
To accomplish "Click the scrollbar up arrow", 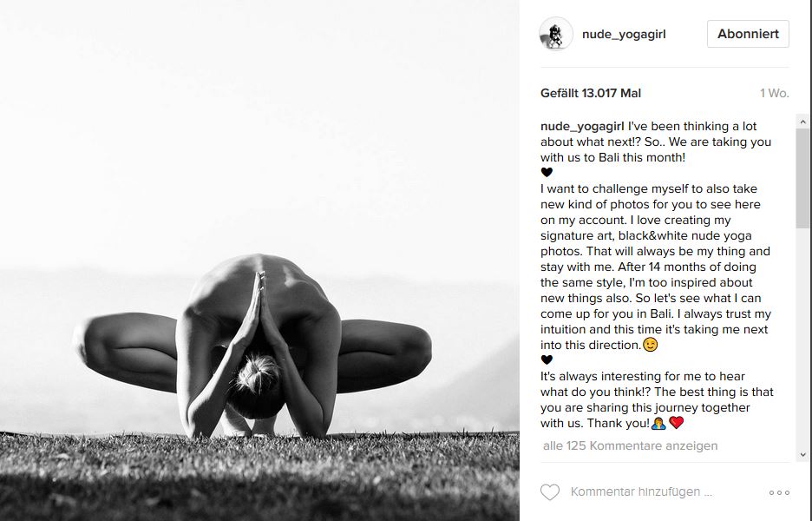I will [803, 122].
